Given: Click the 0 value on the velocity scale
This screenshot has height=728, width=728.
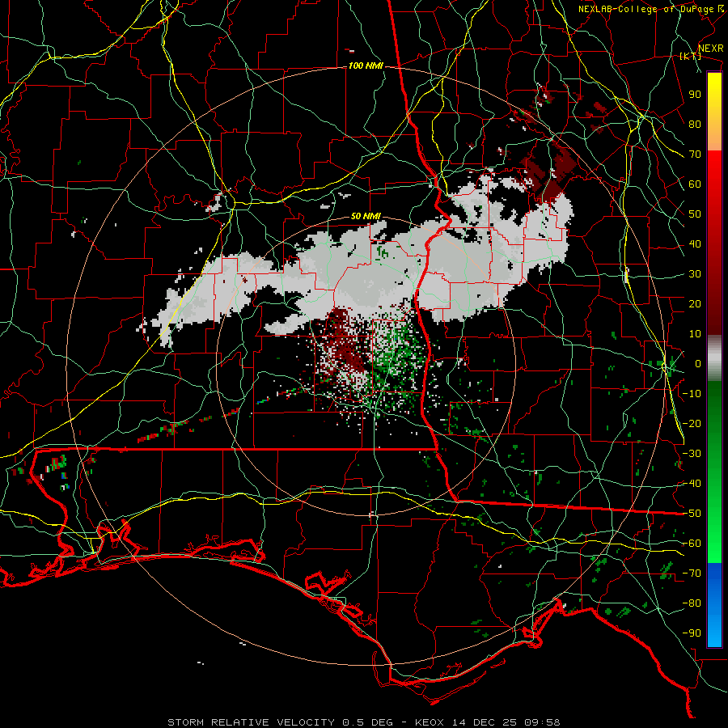Looking at the screenshot, I should (698, 363).
